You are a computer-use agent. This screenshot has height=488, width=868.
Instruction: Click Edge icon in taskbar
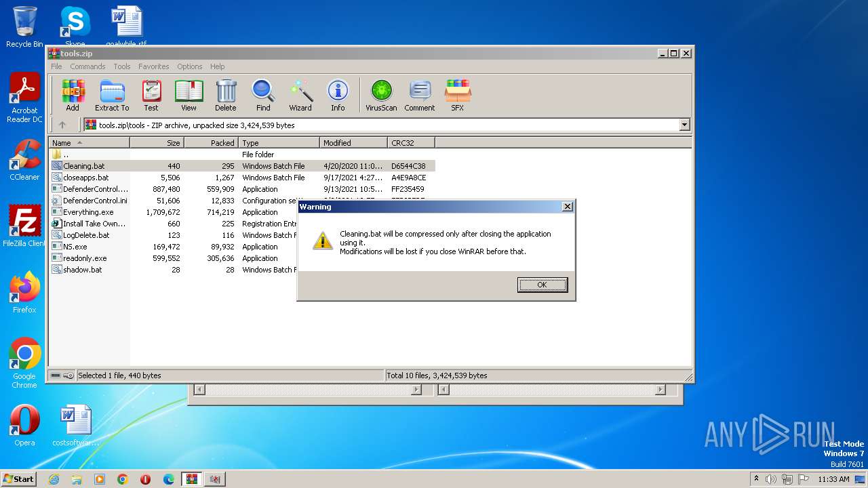[x=169, y=479]
